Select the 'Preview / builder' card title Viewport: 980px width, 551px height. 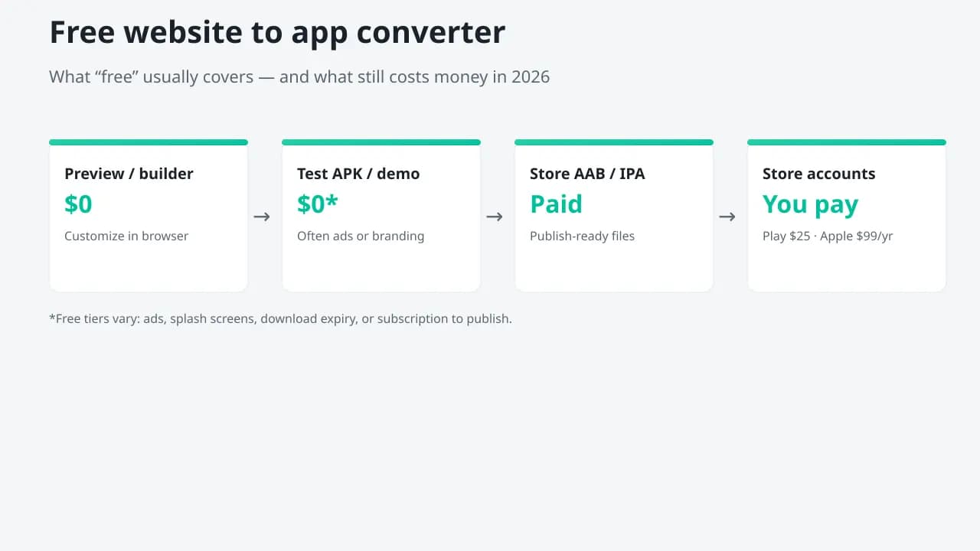point(129,174)
